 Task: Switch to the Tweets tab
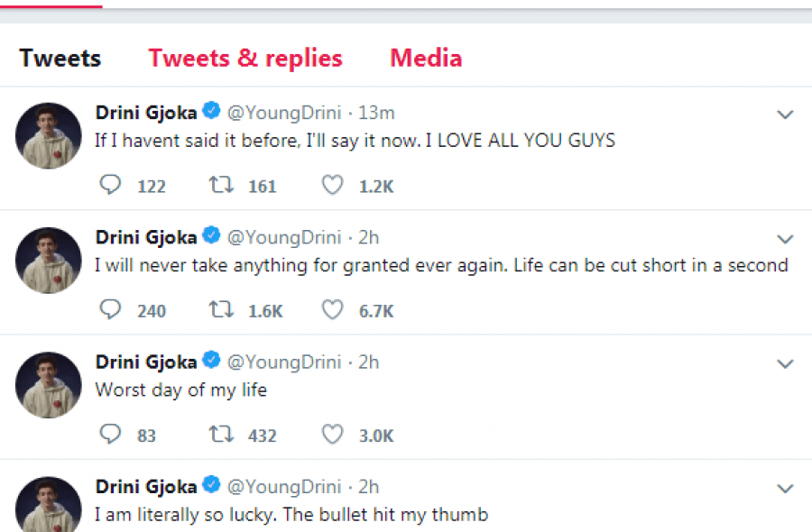60,59
